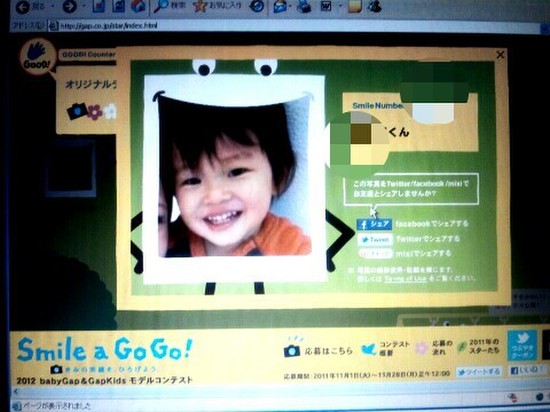This screenshot has width=550, height=412.
Task: Close the photo popup with X
Action: (x=500, y=55)
